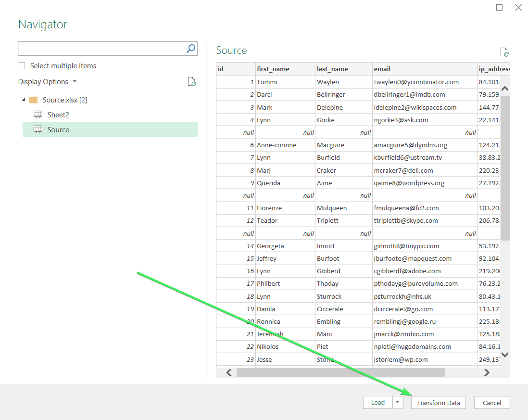Select Sheet2 in the navigator tree
Viewport: 528px width, 420px height.
pos(58,115)
